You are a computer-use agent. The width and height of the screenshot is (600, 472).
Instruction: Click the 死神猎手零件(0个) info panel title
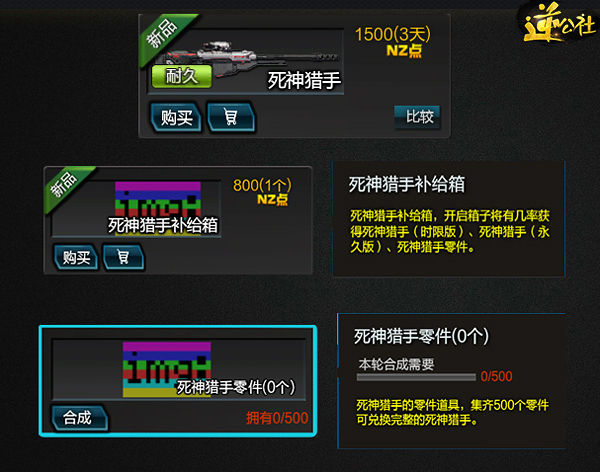tap(421, 336)
